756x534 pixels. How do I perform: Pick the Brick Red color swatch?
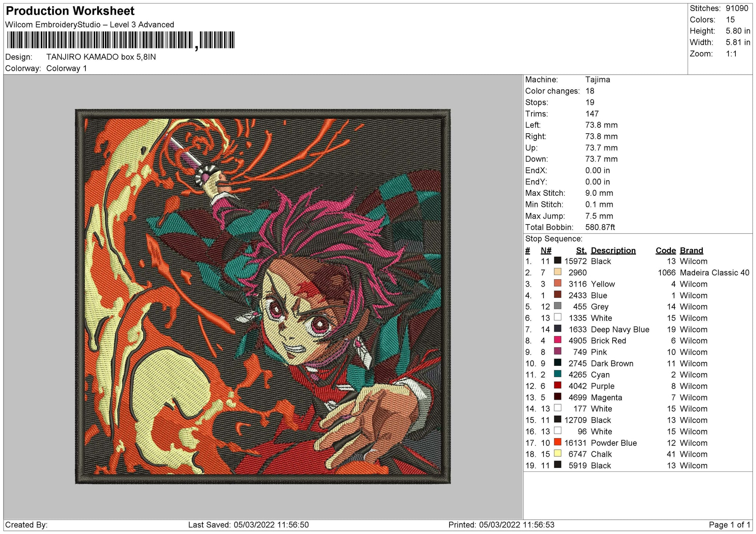pos(557,340)
